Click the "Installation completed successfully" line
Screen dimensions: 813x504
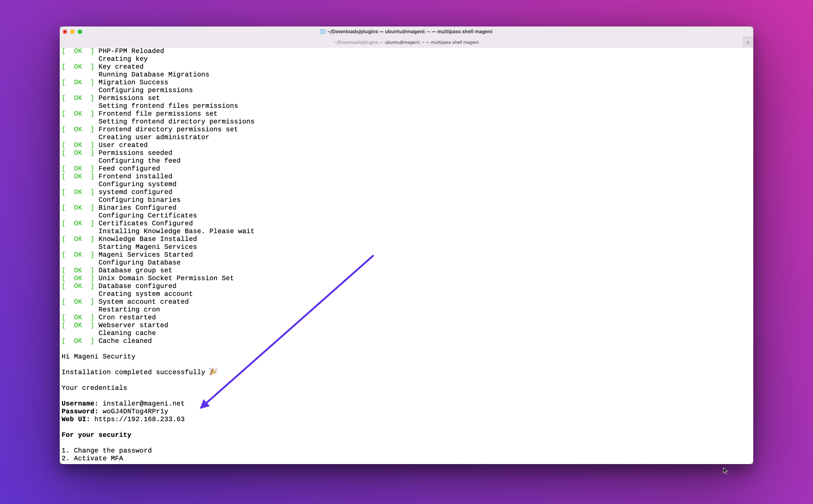click(x=133, y=372)
